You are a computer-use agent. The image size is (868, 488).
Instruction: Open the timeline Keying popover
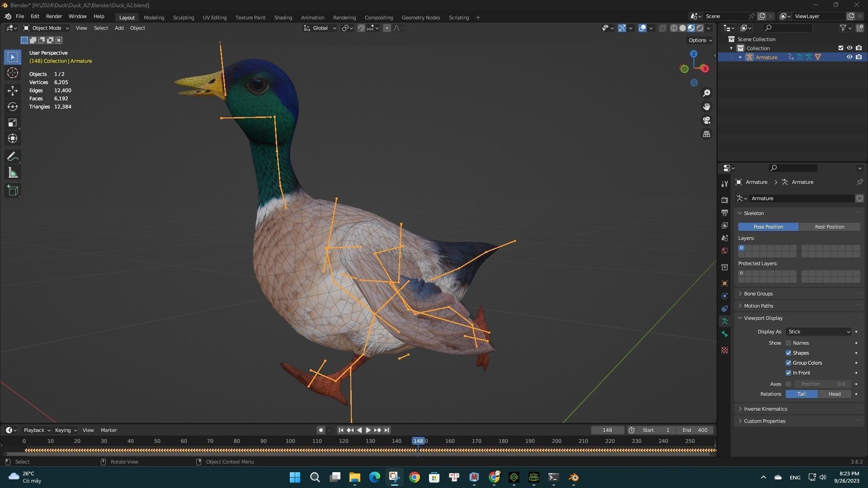pyautogui.click(x=66, y=430)
